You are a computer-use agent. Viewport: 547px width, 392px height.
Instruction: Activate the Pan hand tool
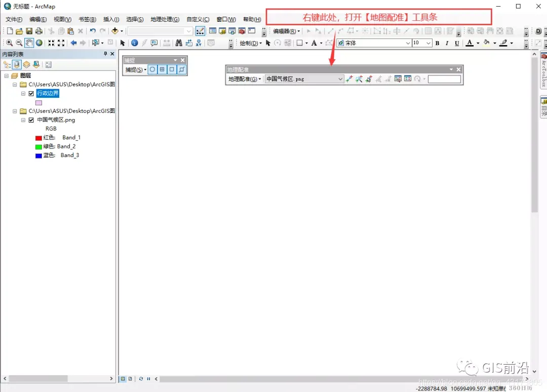[x=29, y=43]
